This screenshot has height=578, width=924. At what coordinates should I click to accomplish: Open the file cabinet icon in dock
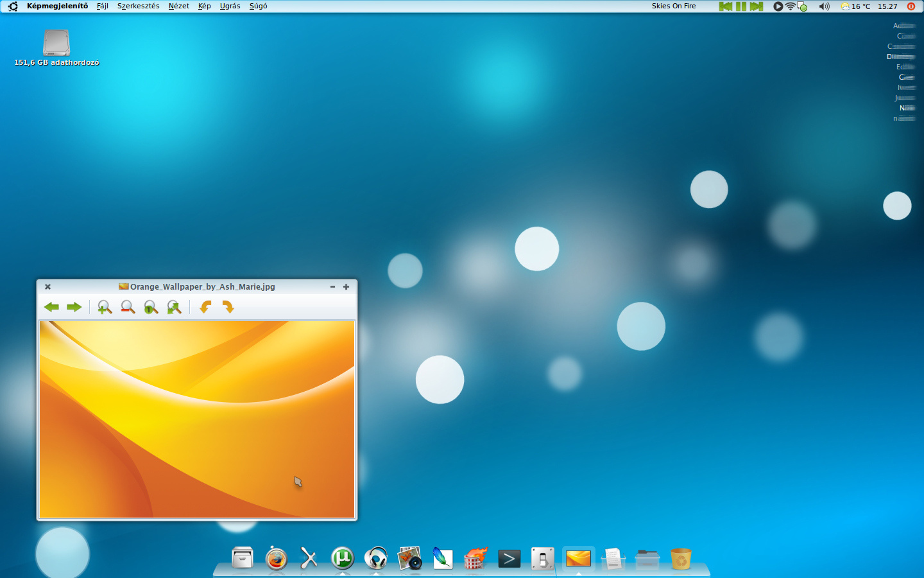[x=243, y=557]
